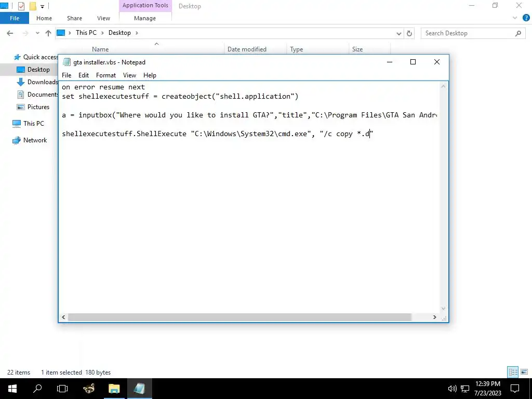Open the raccoon app taskbar icon

point(88,389)
